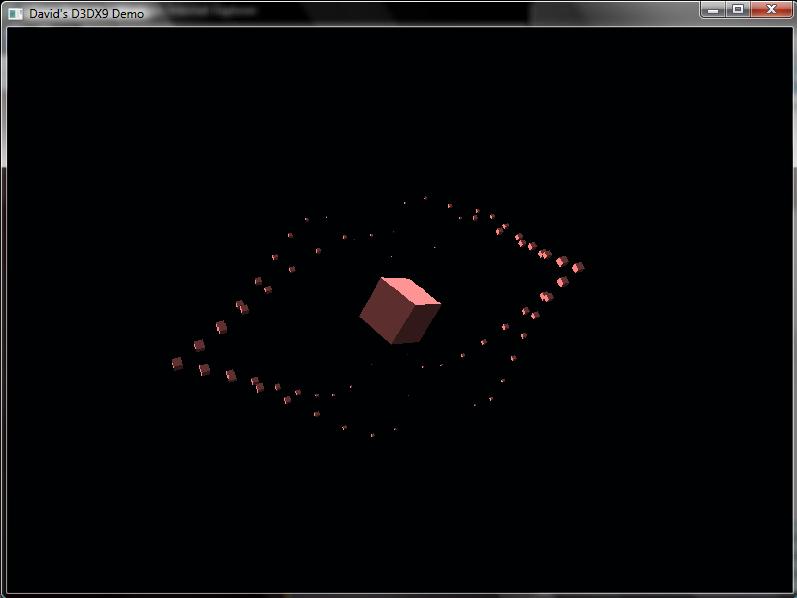Click the large pink cube in the center
The width and height of the screenshot is (797, 598).
(x=400, y=311)
